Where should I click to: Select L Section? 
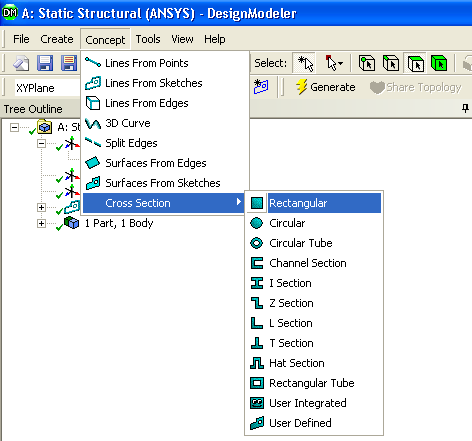coord(314,323)
